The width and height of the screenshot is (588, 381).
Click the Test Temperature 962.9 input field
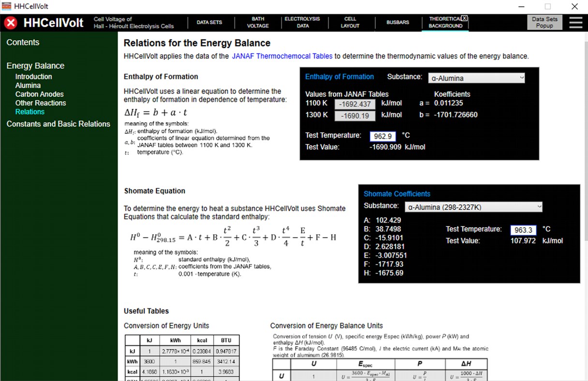click(383, 137)
